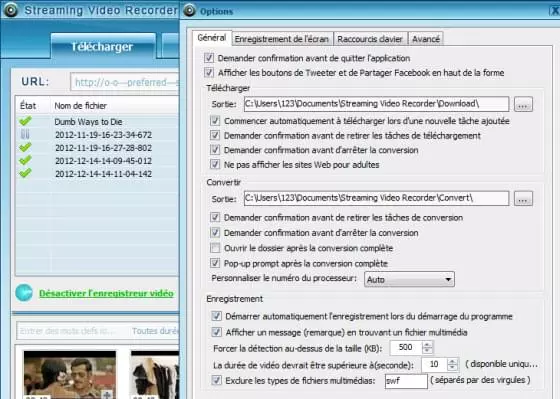Click the detection size field showing 500
This screenshot has height=399, width=560.
tap(406, 348)
